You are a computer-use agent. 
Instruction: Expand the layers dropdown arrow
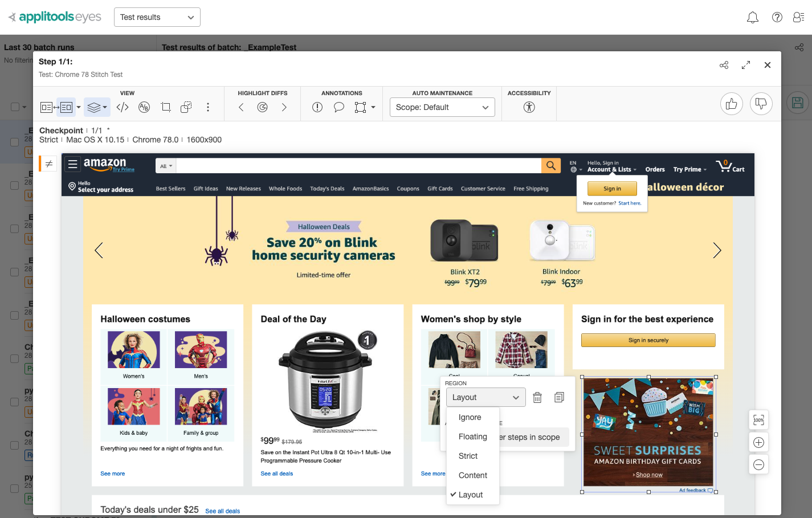click(x=105, y=107)
